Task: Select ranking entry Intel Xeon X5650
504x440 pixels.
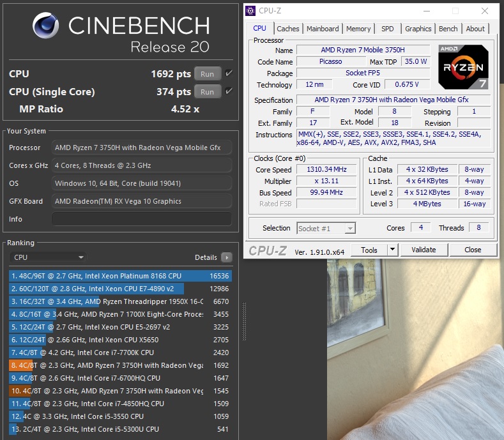Action: click(120, 340)
